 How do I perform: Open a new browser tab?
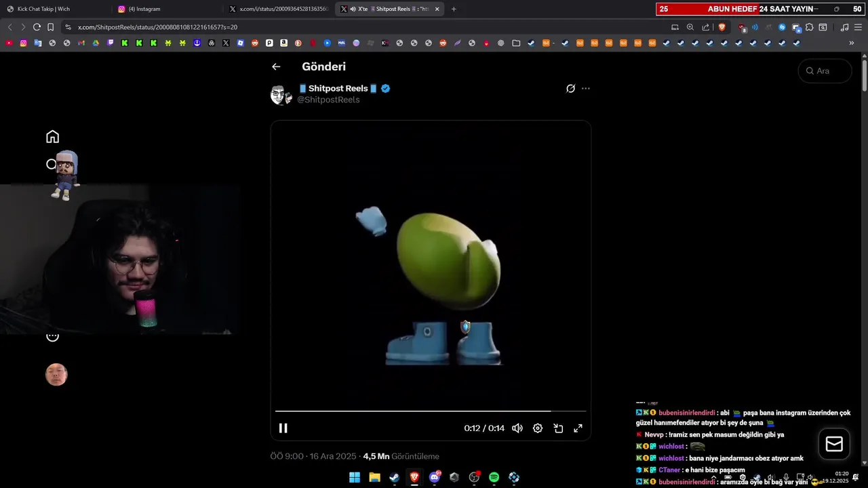(454, 9)
